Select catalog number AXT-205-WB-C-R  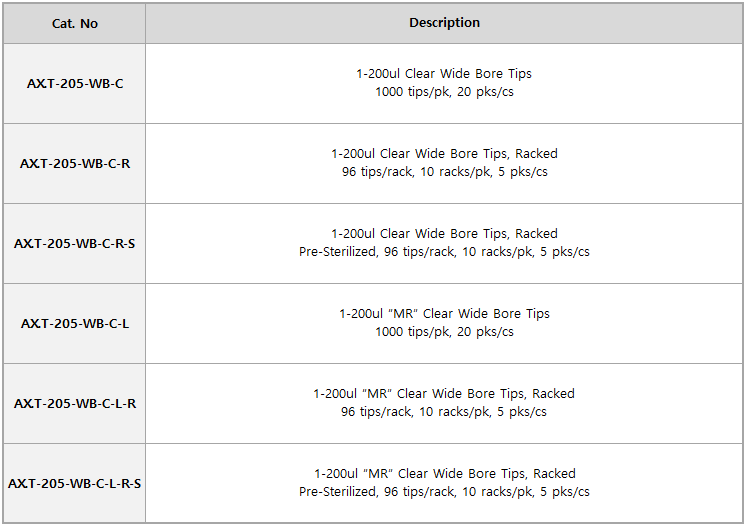tap(75, 163)
